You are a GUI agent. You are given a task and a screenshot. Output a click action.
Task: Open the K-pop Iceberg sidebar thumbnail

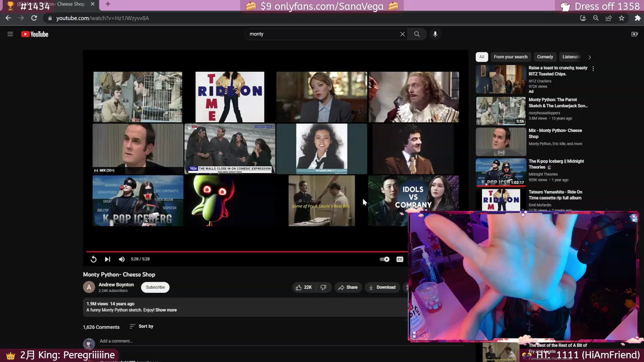[501, 172]
